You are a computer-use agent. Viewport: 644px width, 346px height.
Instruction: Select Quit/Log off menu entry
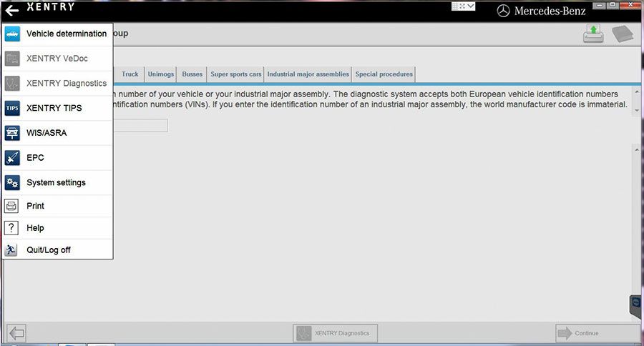point(57,249)
